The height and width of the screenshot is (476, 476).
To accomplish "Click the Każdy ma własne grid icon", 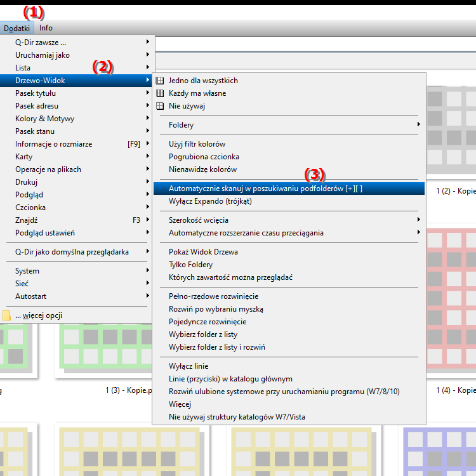I will 160,93.
